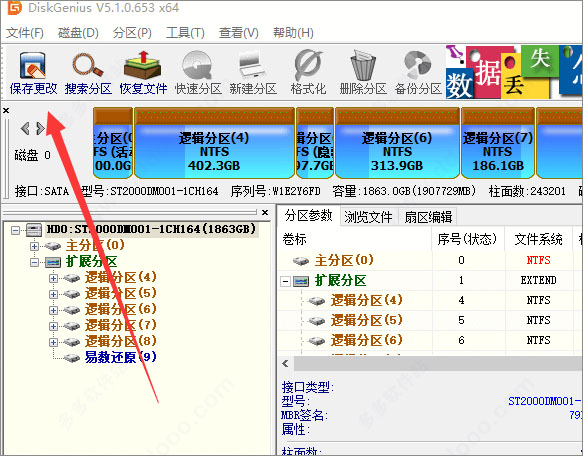Expand 逻辑分区(8) in the tree
Image resolution: width=583 pixels, height=456 pixels.
[x=53, y=342]
